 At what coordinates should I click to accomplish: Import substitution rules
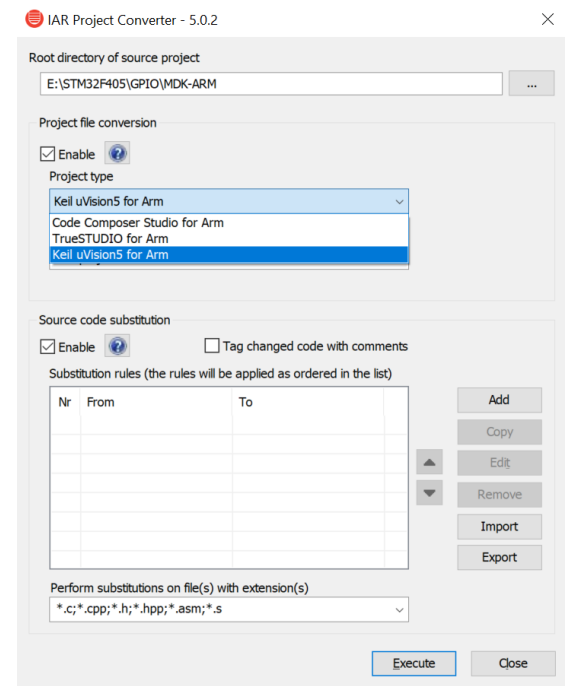500,527
